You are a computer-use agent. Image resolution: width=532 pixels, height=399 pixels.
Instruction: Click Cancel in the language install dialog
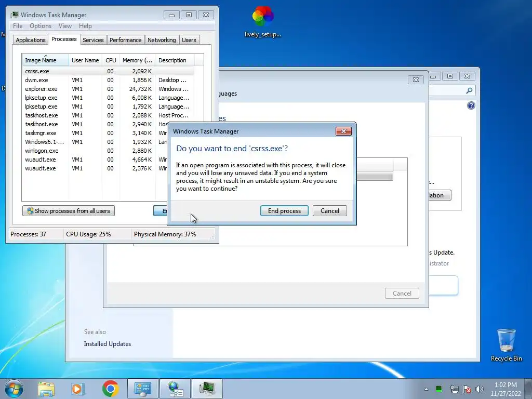coord(402,294)
